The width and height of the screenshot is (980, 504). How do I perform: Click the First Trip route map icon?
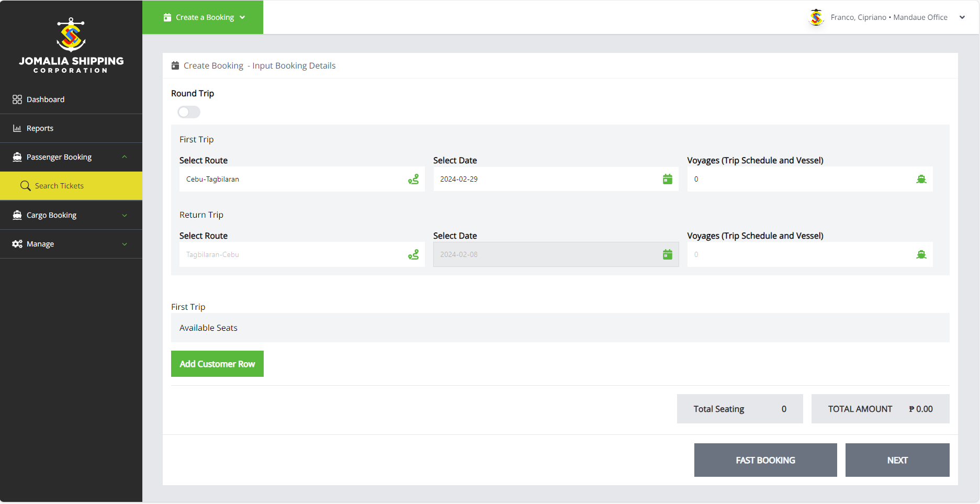point(413,180)
